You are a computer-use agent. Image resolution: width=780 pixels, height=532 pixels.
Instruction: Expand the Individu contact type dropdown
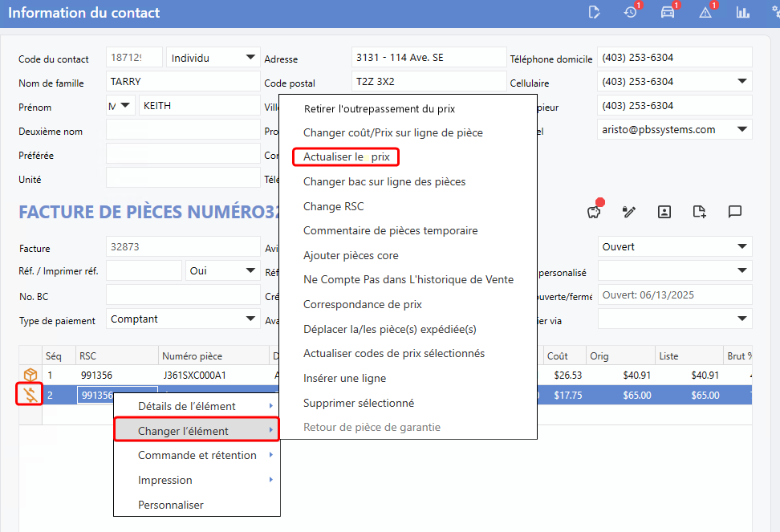click(211, 58)
